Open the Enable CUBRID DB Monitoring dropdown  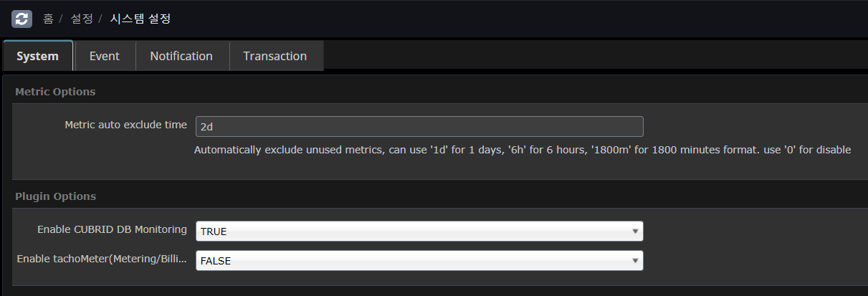click(419, 231)
